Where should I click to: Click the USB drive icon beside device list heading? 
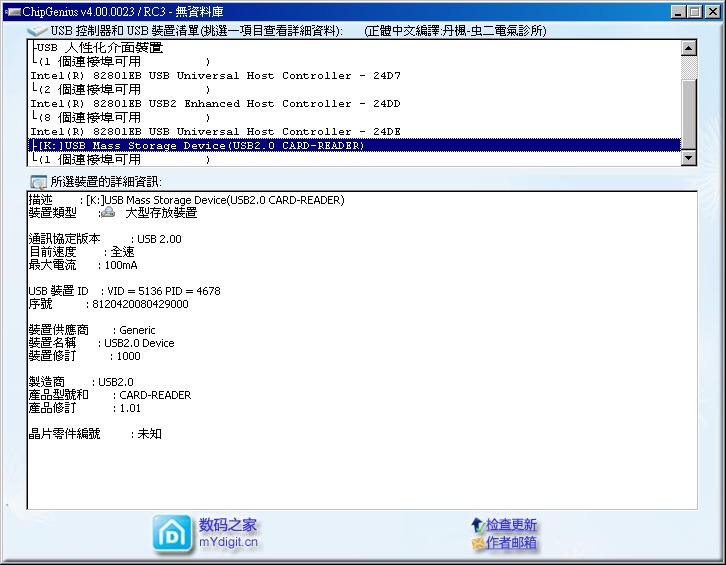(x=37, y=31)
